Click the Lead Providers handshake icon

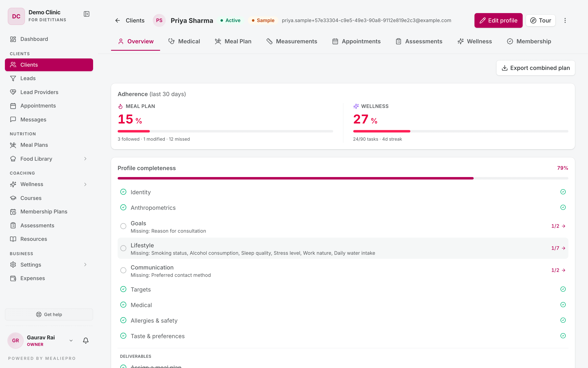click(x=13, y=92)
